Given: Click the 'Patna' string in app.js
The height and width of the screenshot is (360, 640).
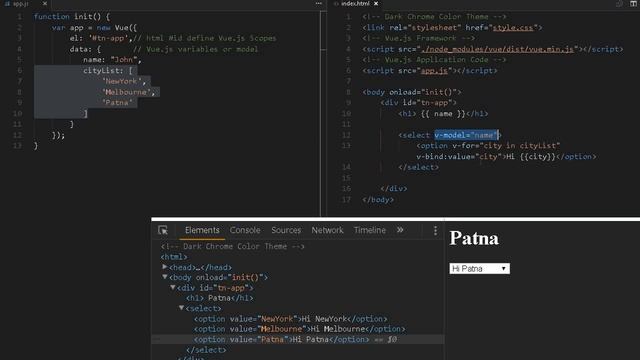Looking at the screenshot, I should 117,103.
